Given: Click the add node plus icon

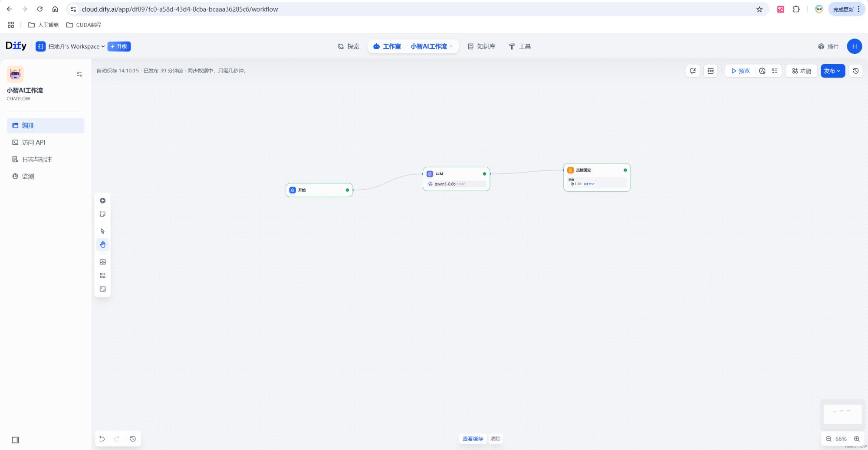Looking at the screenshot, I should pos(103,201).
